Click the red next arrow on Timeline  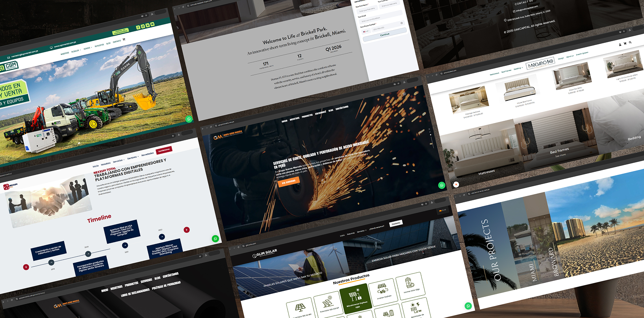(x=187, y=230)
